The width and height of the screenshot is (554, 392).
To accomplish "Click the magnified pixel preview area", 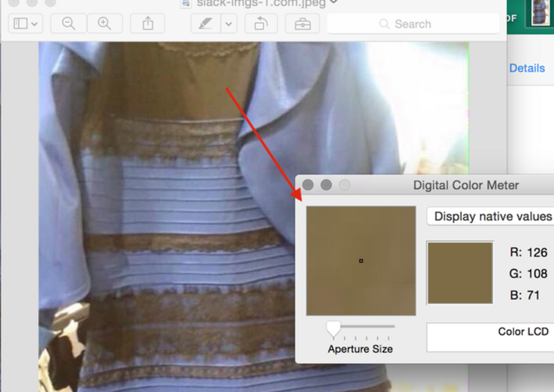I will 361,260.
